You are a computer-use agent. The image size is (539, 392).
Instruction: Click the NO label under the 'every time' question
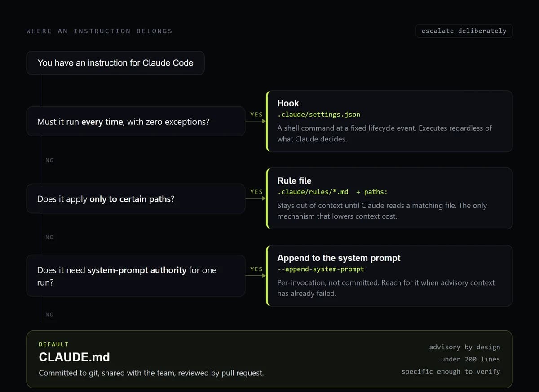[x=49, y=160]
